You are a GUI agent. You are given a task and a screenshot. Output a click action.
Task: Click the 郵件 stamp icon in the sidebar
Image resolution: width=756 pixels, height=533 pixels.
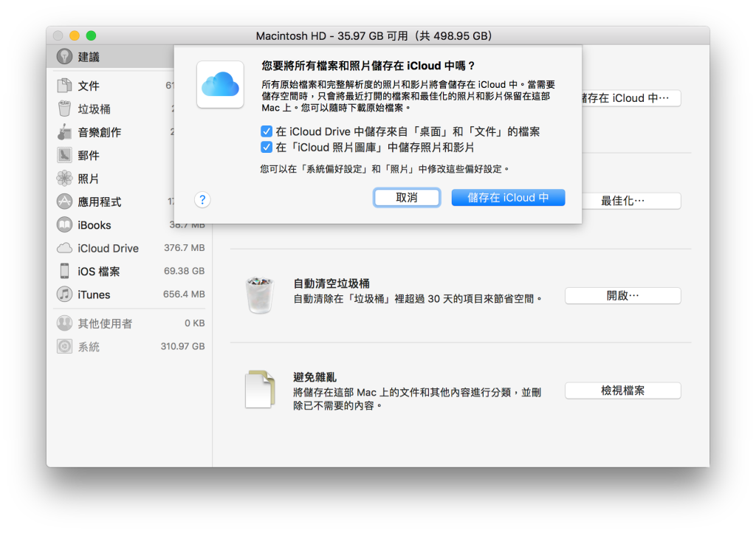pyautogui.click(x=64, y=155)
